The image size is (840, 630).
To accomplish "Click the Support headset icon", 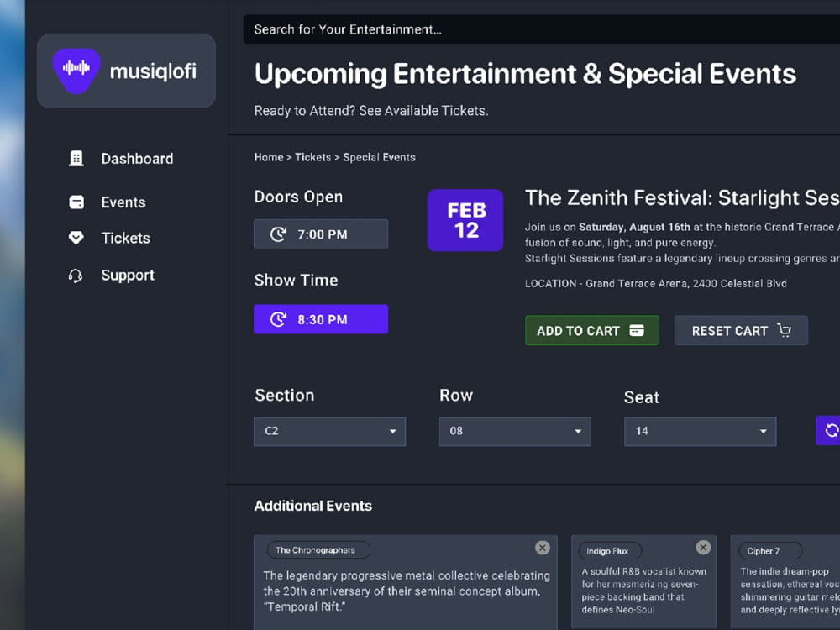I will pos(76,276).
